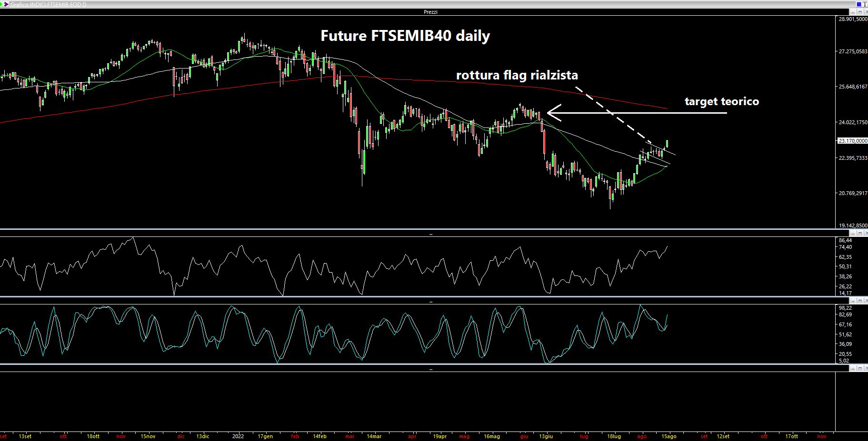Click the 22.395,7333 price axis label
Screen dimensions: 868x441
[x=853, y=158]
